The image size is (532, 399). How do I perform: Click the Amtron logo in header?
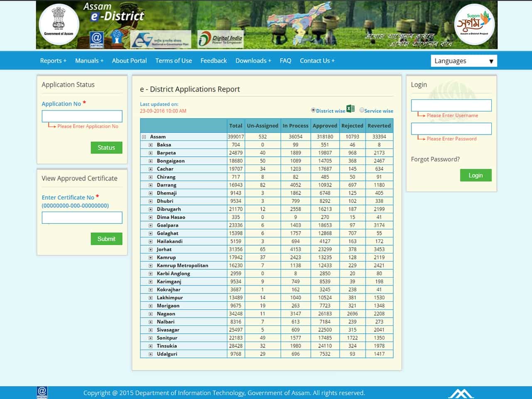96,40
